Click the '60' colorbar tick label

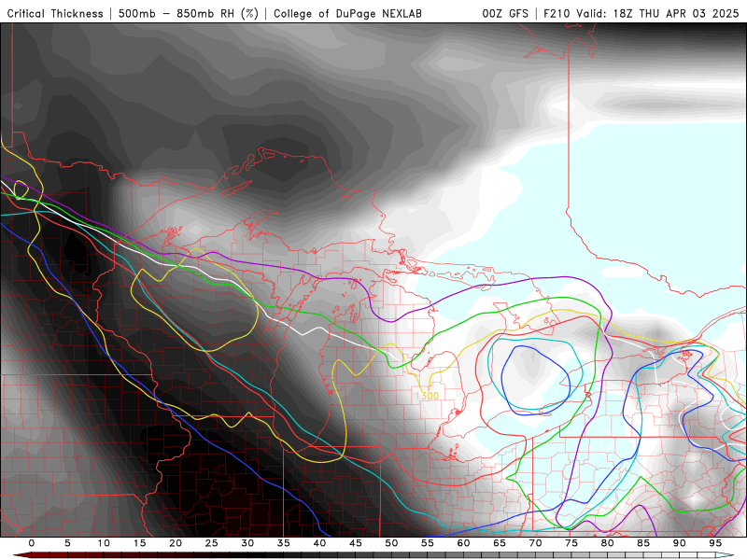click(x=463, y=543)
